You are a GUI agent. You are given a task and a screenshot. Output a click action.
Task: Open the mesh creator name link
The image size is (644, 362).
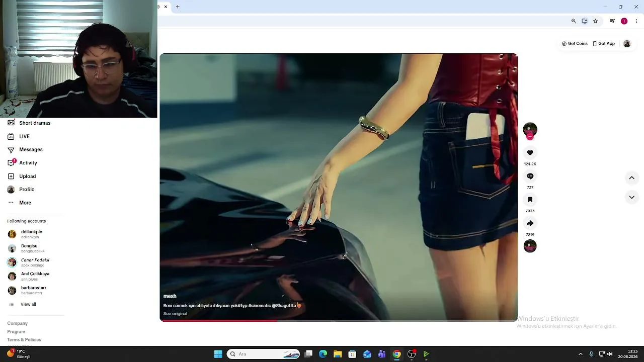[170, 296]
